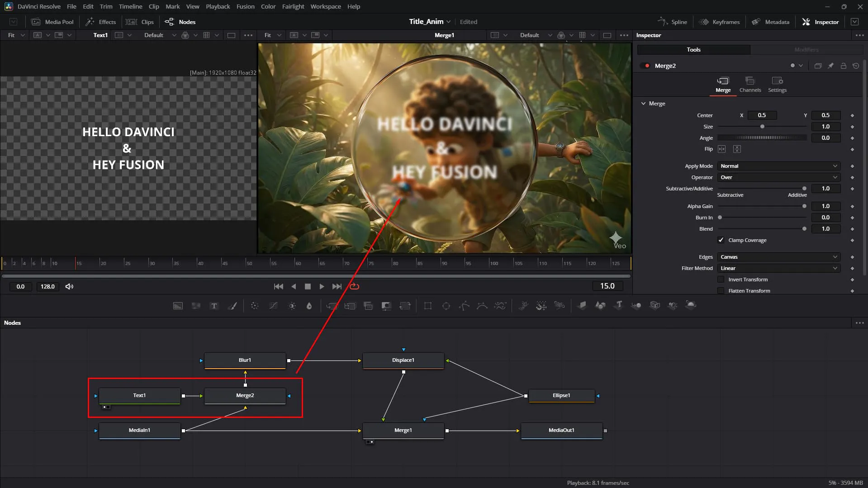Open the Filter Method dropdown
The width and height of the screenshot is (868, 488).
(x=779, y=268)
